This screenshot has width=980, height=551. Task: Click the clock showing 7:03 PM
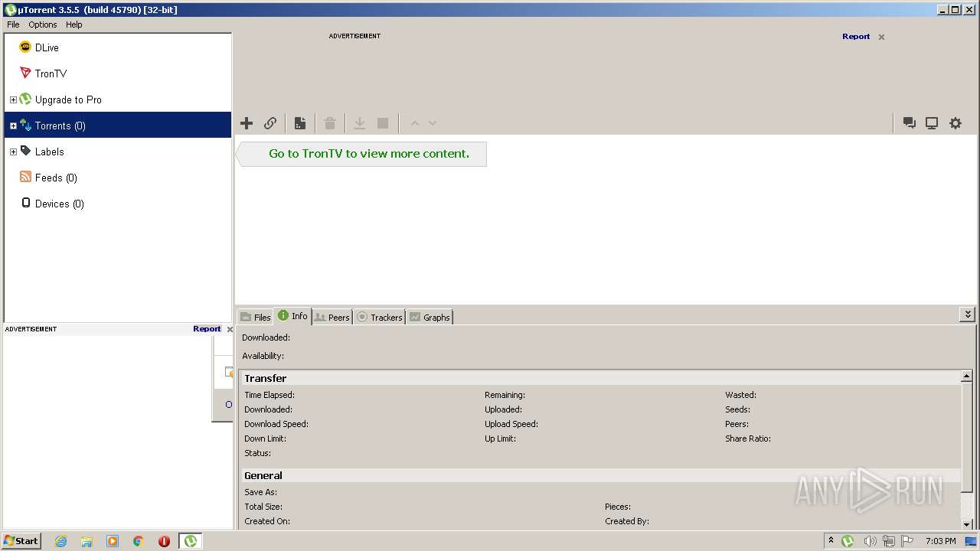pos(940,541)
